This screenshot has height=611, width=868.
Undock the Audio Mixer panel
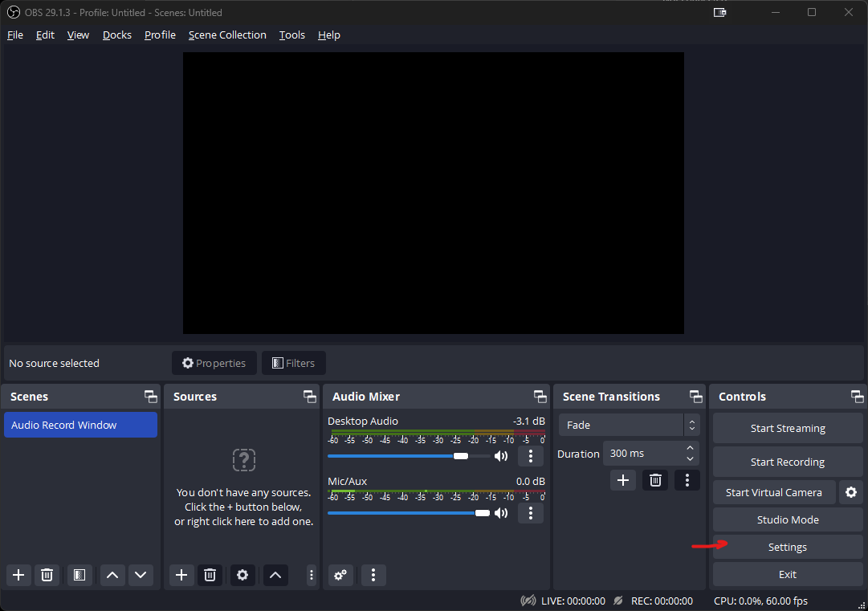pyautogui.click(x=540, y=397)
